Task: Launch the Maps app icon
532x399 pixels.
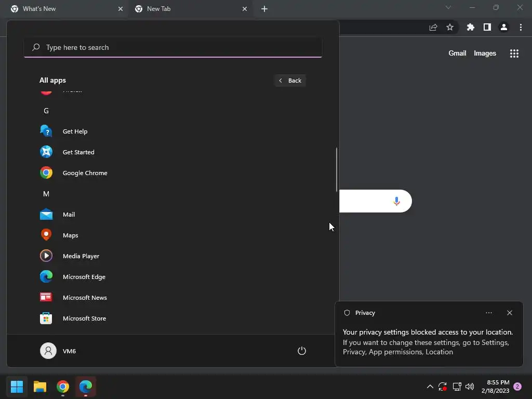Action: click(46, 235)
